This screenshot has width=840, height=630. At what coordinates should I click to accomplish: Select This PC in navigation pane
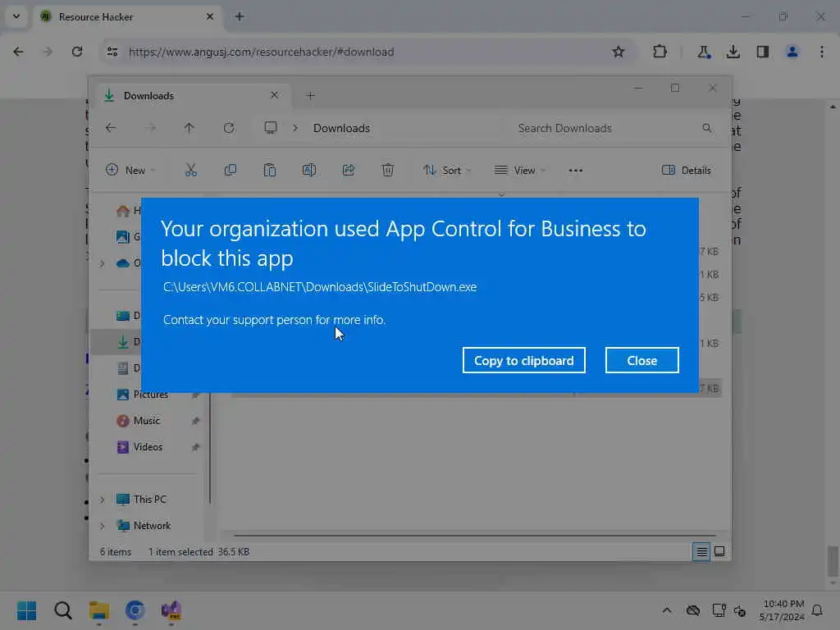point(149,500)
